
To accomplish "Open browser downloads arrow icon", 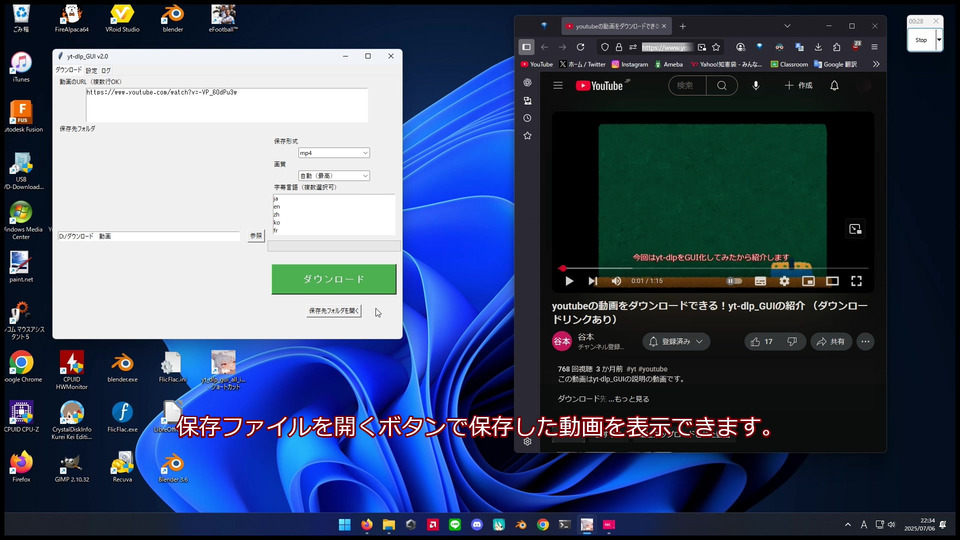I will [x=818, y=47].
